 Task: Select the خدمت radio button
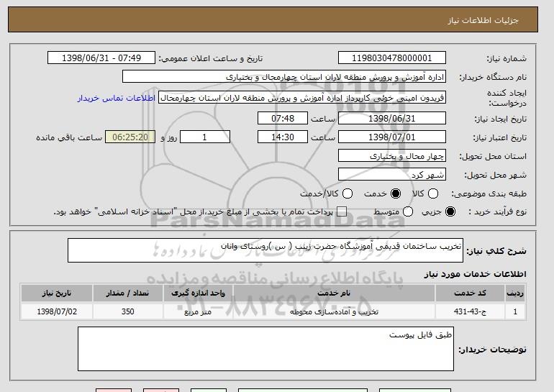coord(396,193)
